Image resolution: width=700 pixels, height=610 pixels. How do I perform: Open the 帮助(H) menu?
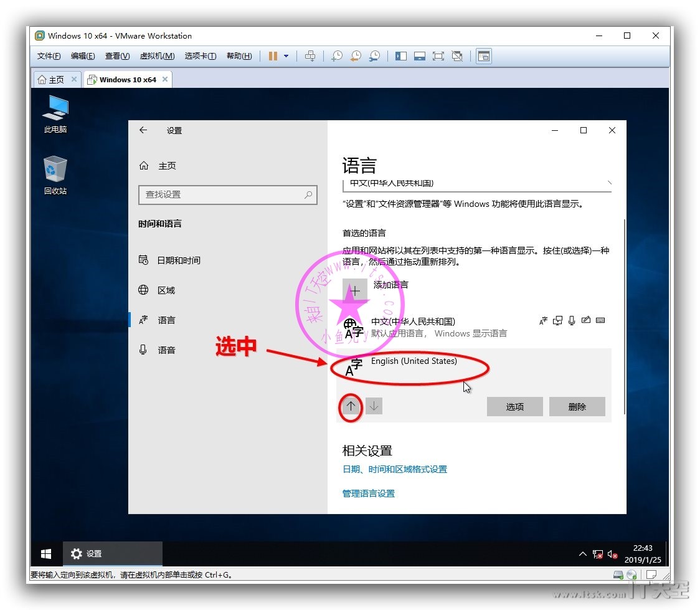tap(239, 56)
